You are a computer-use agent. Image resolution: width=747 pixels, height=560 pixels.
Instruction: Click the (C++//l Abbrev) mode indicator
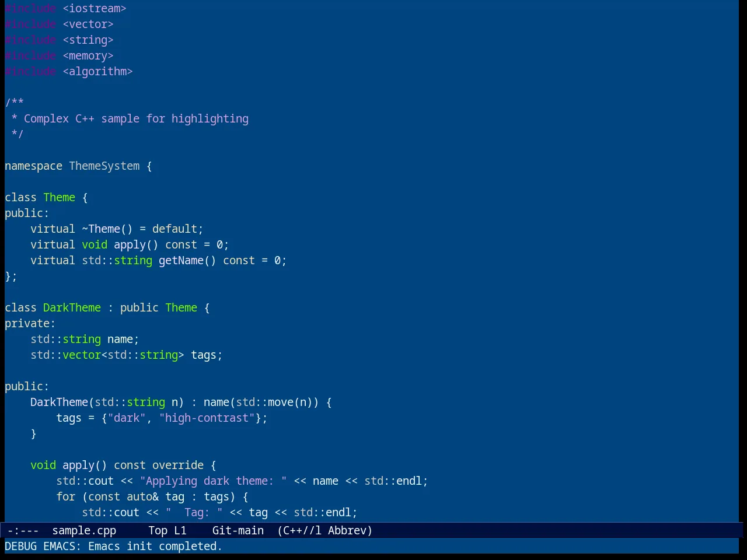[325, 530]
